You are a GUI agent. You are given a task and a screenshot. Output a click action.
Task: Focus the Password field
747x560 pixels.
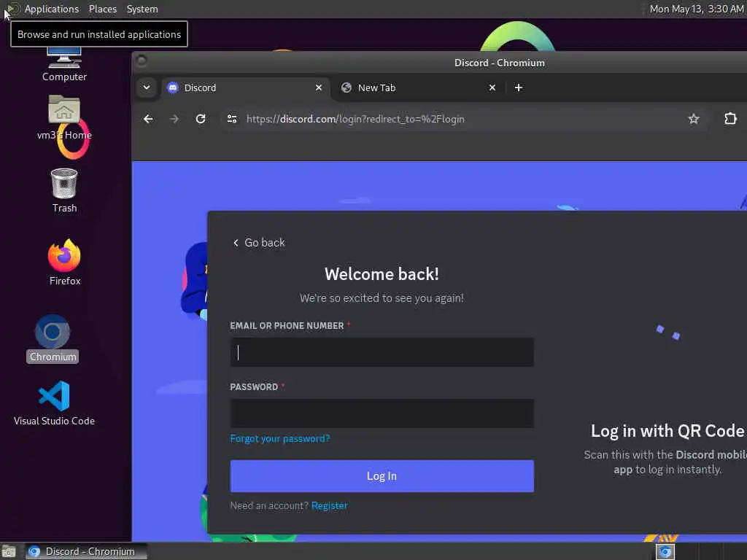(382, 413)
